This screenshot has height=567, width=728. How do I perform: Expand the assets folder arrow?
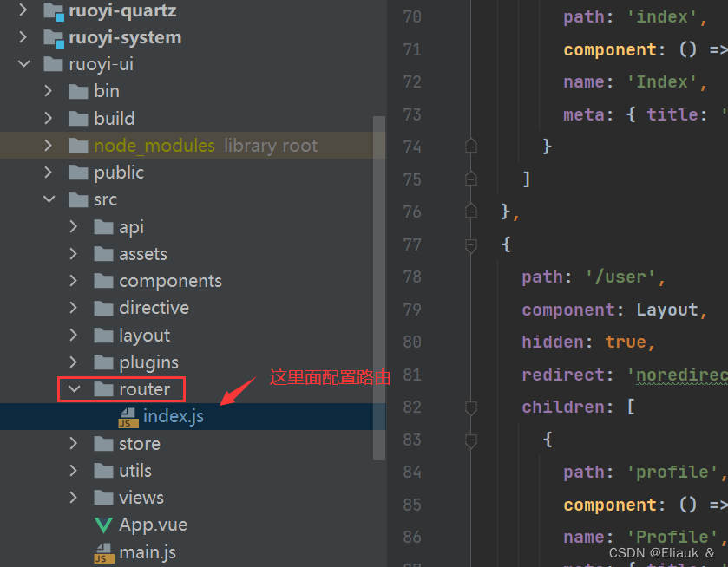point(73,254)
